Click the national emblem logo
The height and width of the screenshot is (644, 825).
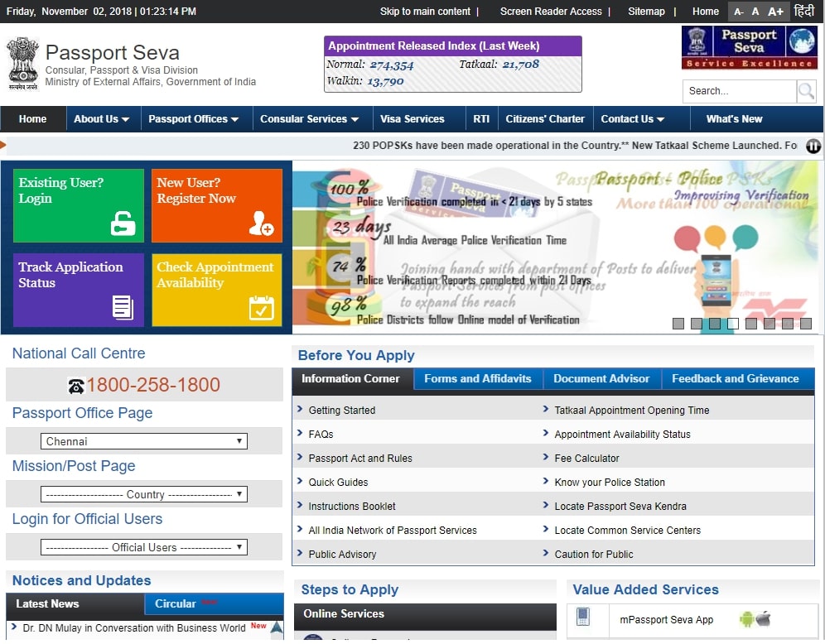click(22, 64)
